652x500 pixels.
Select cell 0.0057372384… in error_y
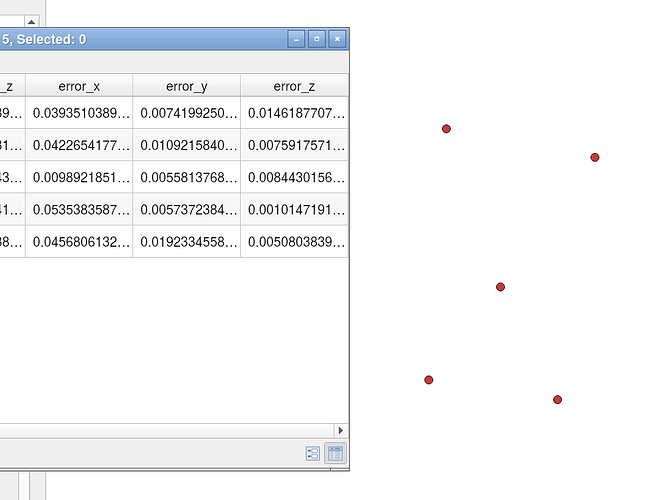click(187, 209)
